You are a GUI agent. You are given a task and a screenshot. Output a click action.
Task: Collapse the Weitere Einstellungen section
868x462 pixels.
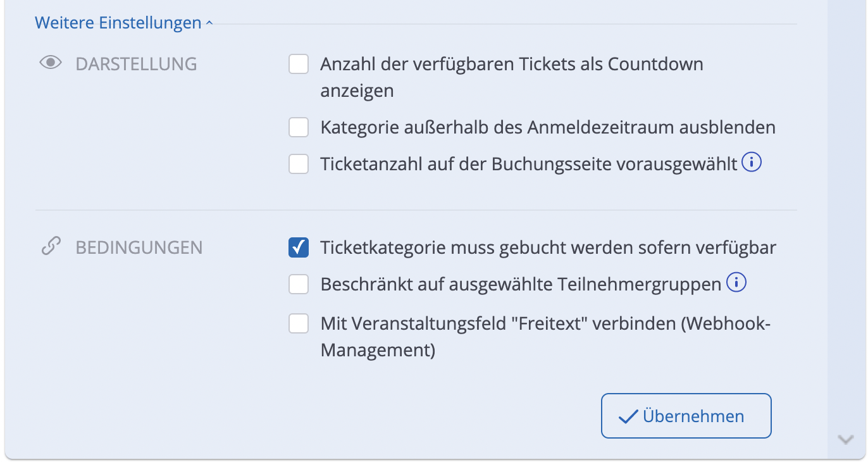pos(118,23)
